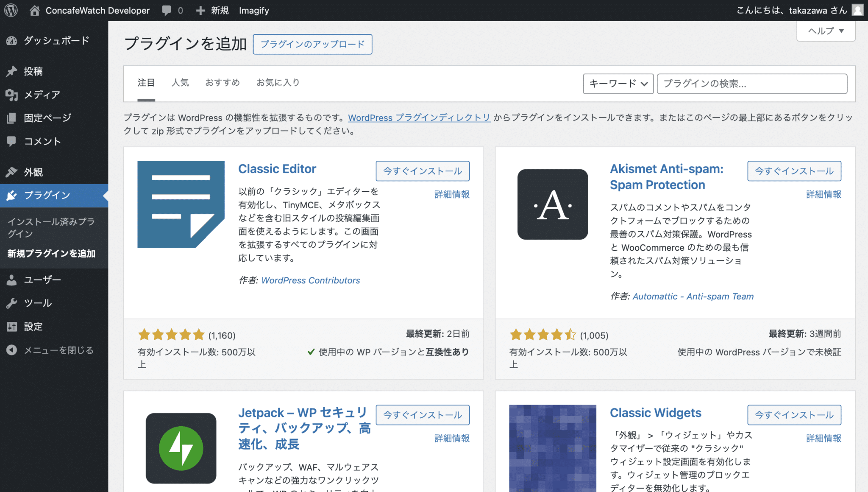Follow the WordPress プラグインディレクトリ link
This screenshot has height=492, width=868.
coord(419,117)
